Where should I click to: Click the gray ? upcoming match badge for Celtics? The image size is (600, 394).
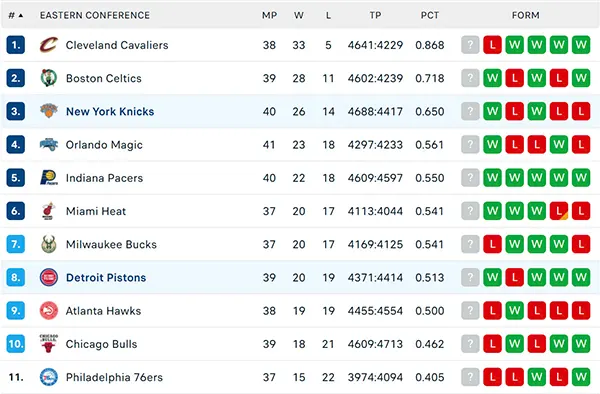(470, 78)
